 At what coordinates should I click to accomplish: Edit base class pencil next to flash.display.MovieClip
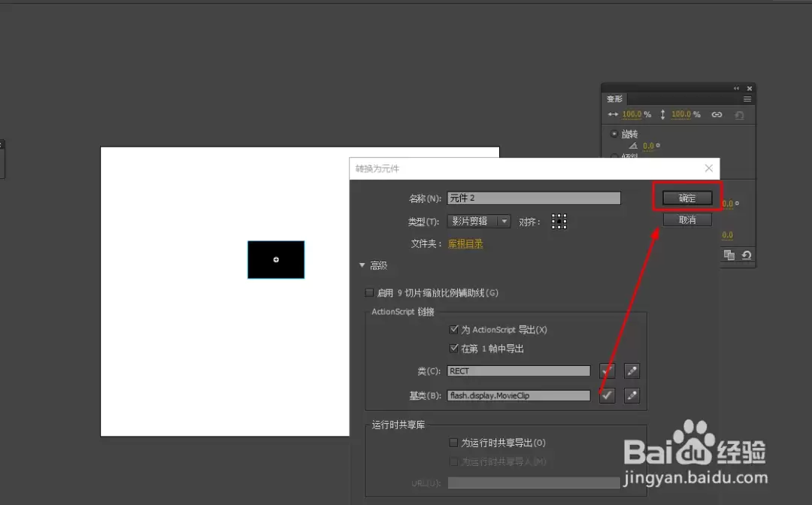[x=632, y=396]
